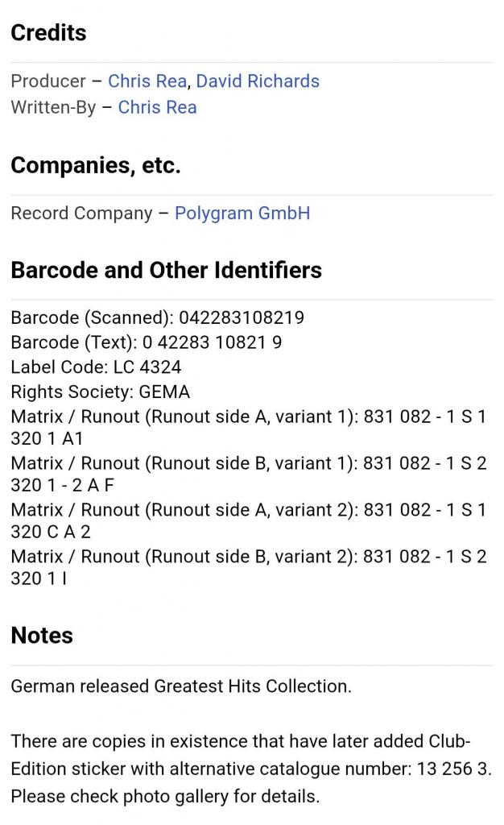The height and width of the screenshot is (825, 504).
Task: Open the David Richards producer link
Action: point(258,81)
